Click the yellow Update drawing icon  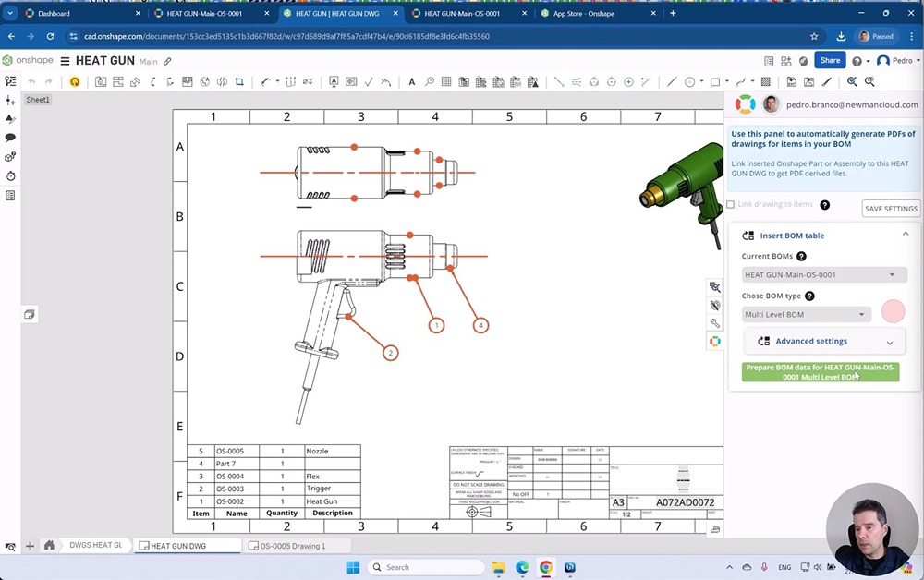tap(74, 82)
